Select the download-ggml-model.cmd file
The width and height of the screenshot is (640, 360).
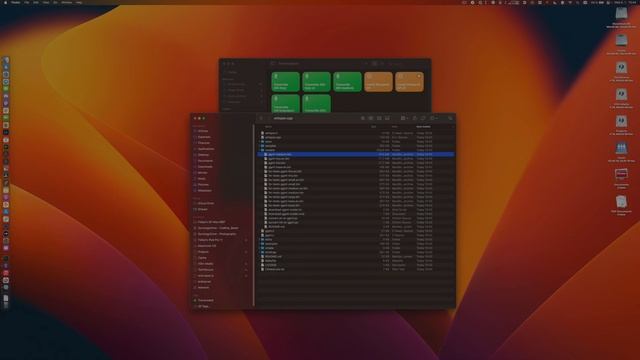coord(286,214)
